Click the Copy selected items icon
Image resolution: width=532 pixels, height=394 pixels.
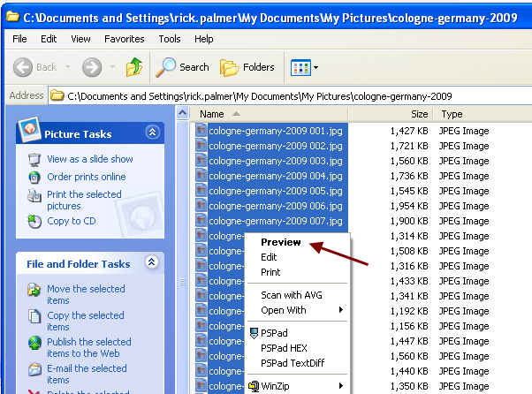coord(34,316)
